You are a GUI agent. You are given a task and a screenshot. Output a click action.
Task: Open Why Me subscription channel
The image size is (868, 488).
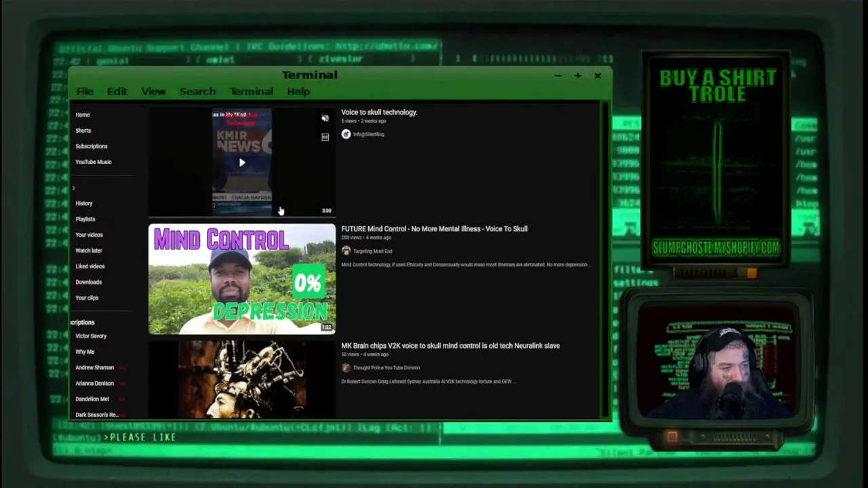tap(85, 352)
